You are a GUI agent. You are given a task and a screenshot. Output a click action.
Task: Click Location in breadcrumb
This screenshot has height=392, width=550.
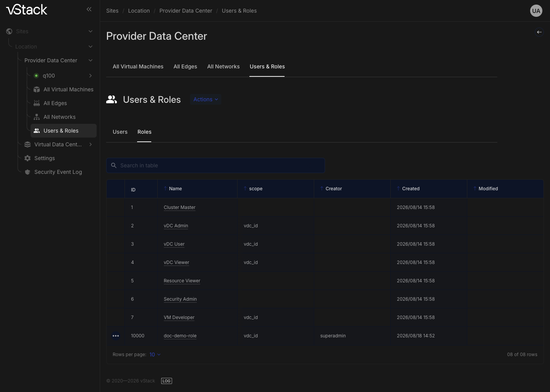[139, 11]
